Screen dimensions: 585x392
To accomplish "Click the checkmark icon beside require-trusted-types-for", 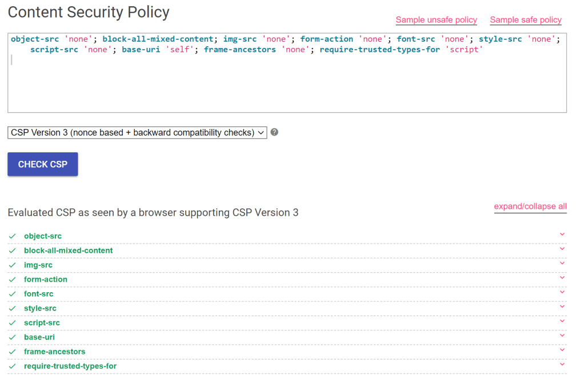I will click(x=12, y=366).
